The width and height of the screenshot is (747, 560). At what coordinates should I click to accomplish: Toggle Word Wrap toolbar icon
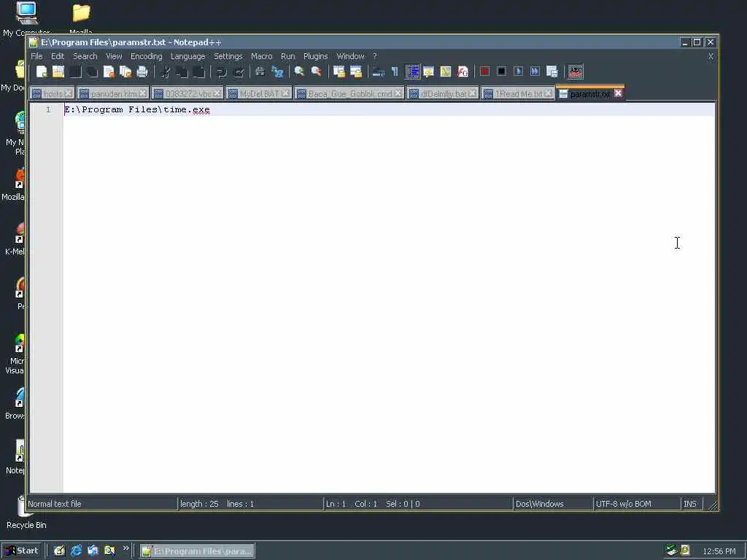(x=379, y=71)
